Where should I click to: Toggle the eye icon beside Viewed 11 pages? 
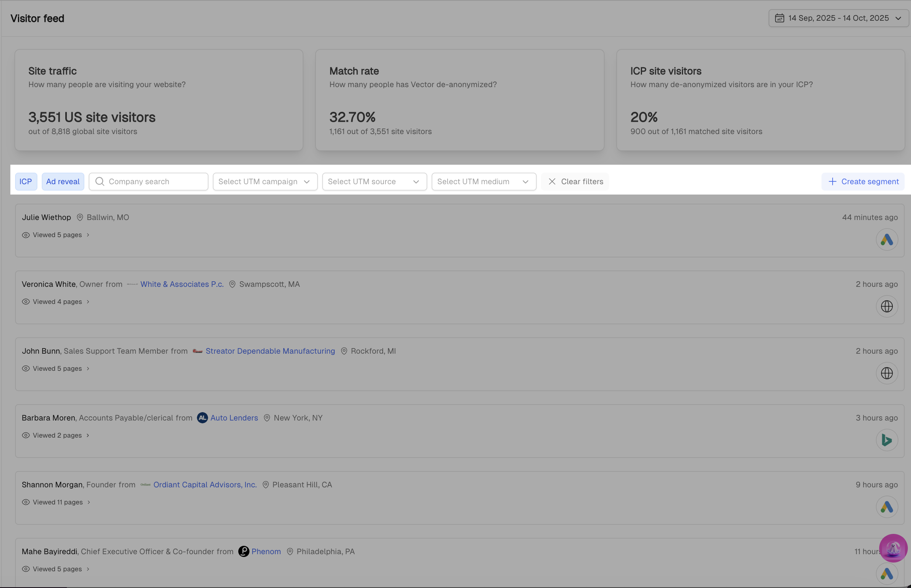25,502
